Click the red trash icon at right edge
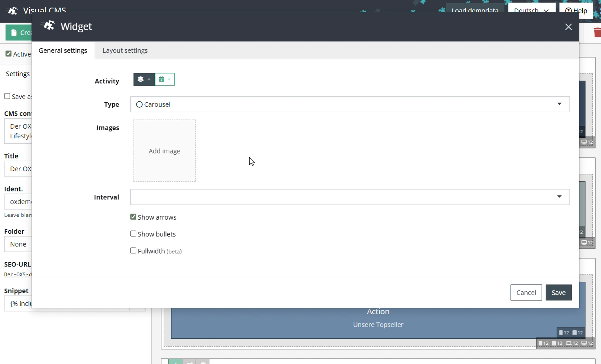Image resolution: width=601 pixels, height=364 pixels. coord(597,33)
